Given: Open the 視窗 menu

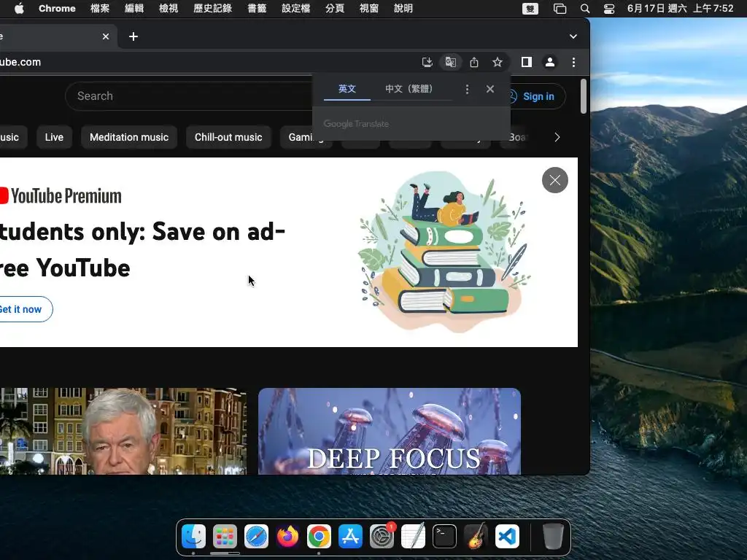Looking at the screenshot, I should pyautogui.click(x=369, y=9).
